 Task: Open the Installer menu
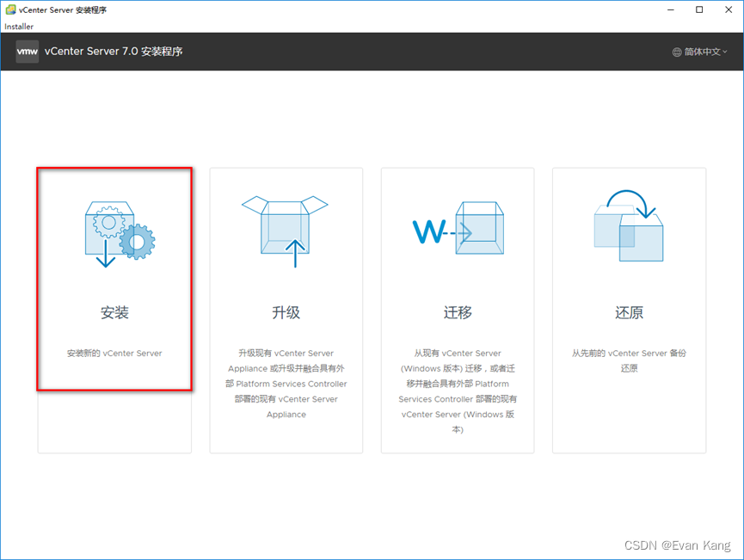click(x=19, y=27)
